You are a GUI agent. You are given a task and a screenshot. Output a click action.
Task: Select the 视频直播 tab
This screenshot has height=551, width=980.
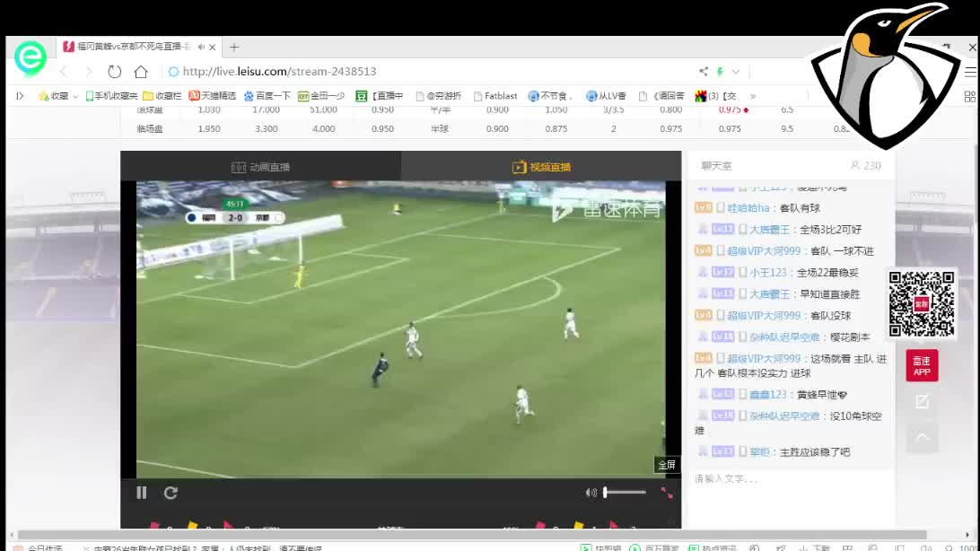click(x=541, y=167)
